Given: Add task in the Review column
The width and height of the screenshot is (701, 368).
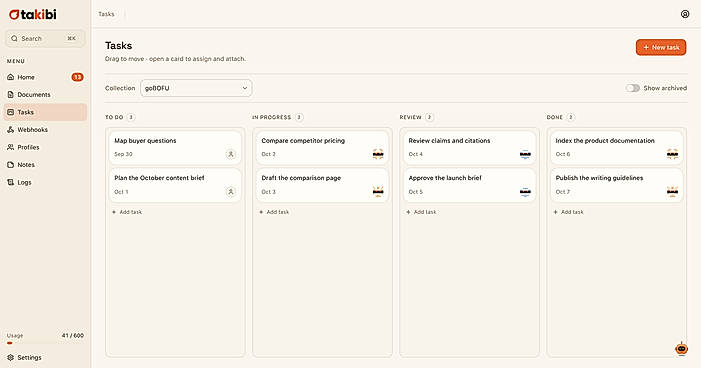Looking at the screenshot, I should (421, 212).
